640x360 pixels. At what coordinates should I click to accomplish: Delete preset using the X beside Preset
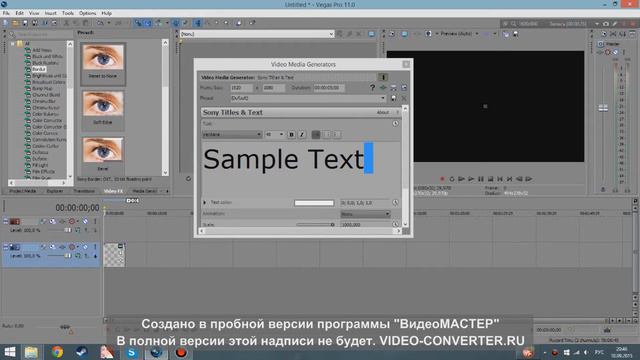404,98
